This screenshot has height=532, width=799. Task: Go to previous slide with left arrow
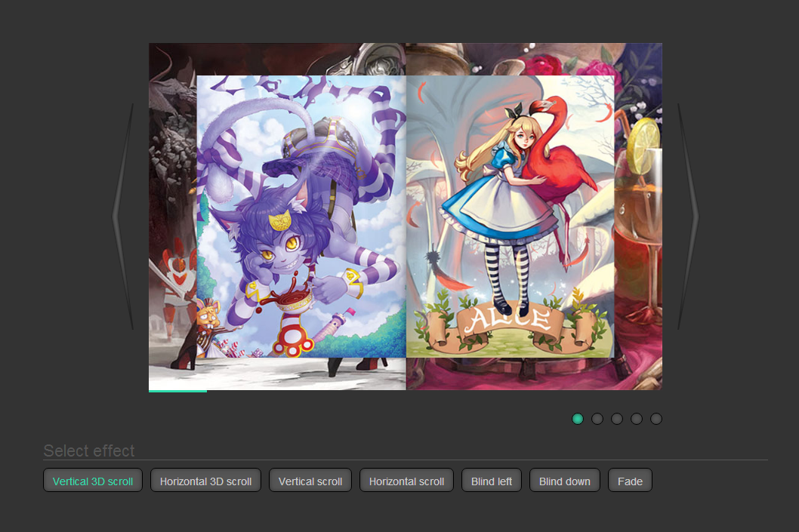(x=123, y=217)
